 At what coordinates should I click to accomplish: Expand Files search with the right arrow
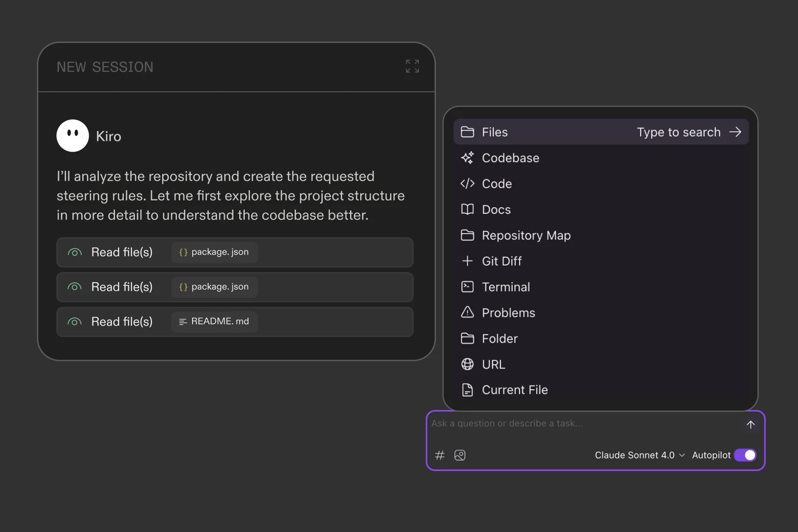[735, 132]
